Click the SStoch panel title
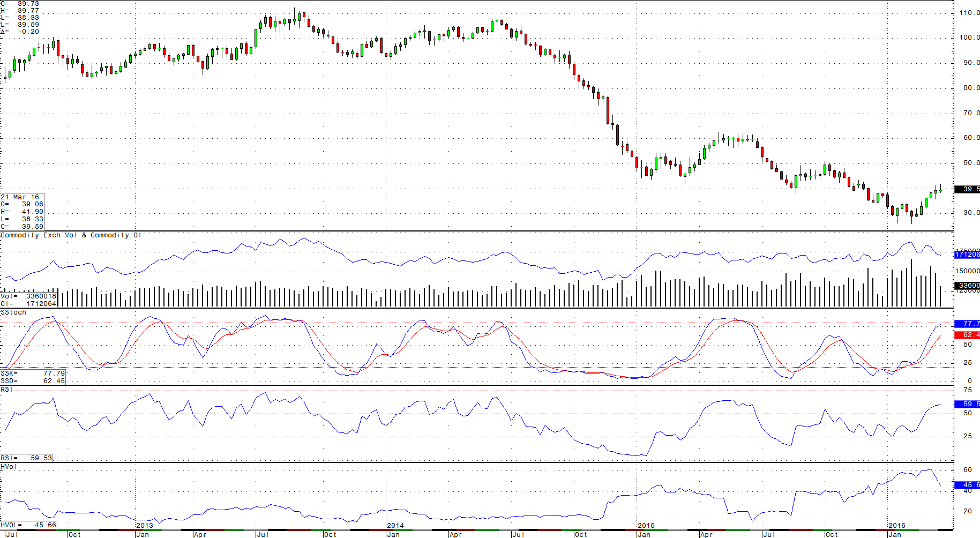 click(x=13, y=312)
